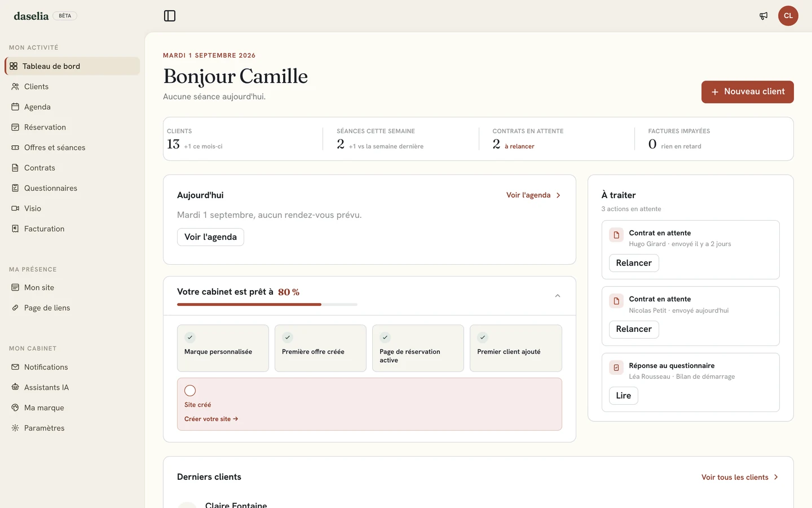Open Clients in the sidebar
This screenshot has height=508, width=812.
tap(72, 86)
